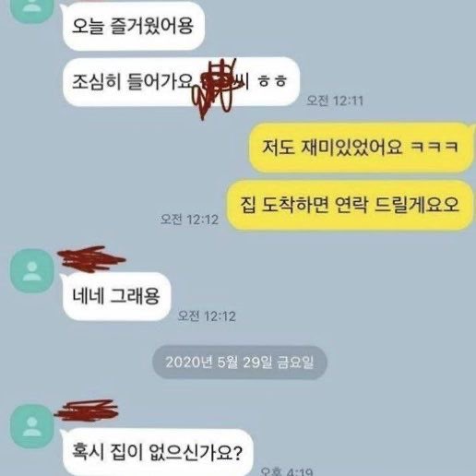Click 오전 12:12 timestamp after 네네 그래용

[207, 316]
